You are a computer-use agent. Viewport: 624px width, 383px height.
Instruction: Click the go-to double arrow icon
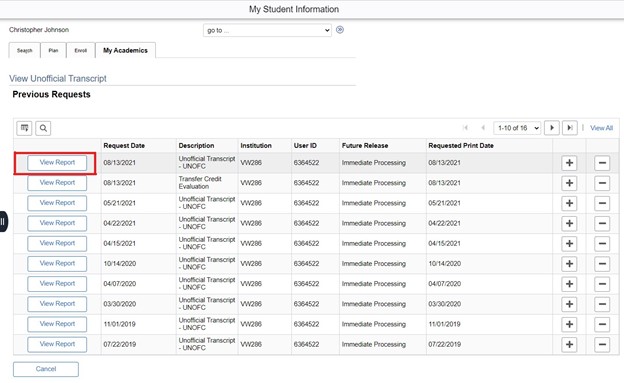point(340,30)
